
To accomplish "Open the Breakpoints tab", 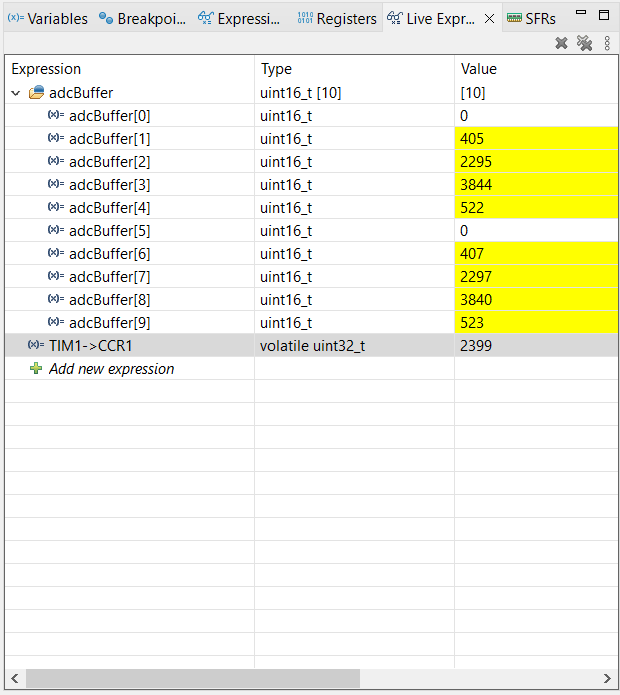I will (x=142, y=19).
